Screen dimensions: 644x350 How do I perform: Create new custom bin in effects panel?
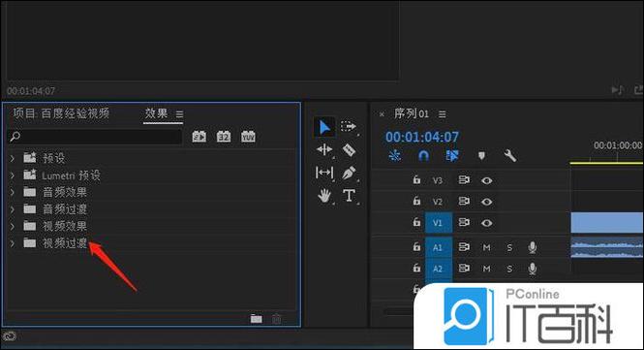[257, 319]
